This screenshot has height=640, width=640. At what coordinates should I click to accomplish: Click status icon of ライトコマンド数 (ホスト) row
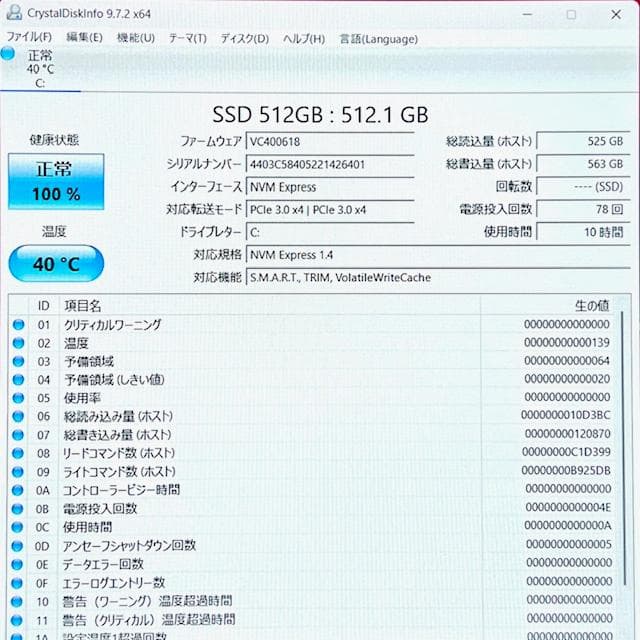pos(18,472)
